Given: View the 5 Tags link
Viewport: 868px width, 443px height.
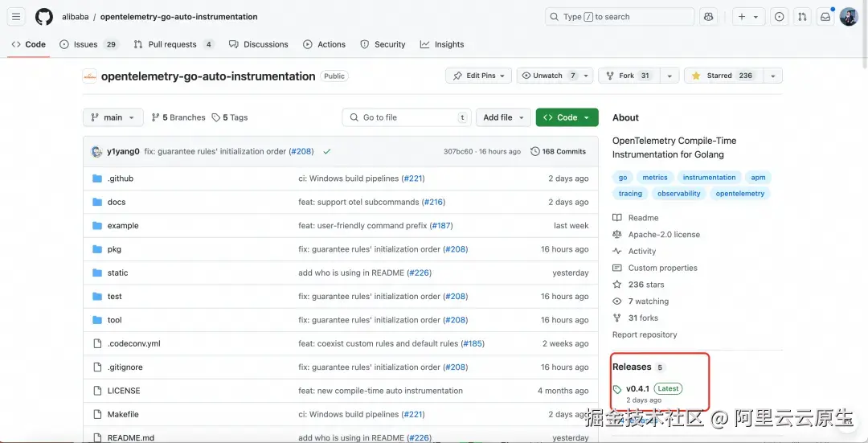Looking at the screenshot, I should (x=230, y=117).
